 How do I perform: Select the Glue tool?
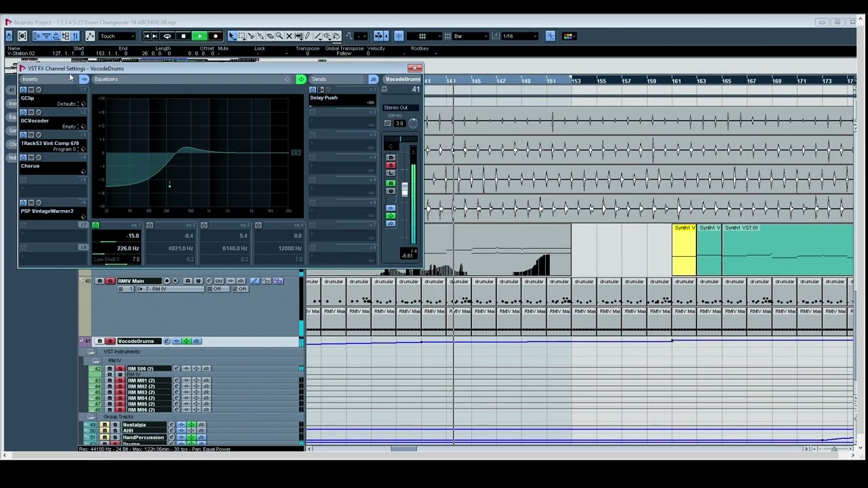[260, 36]
